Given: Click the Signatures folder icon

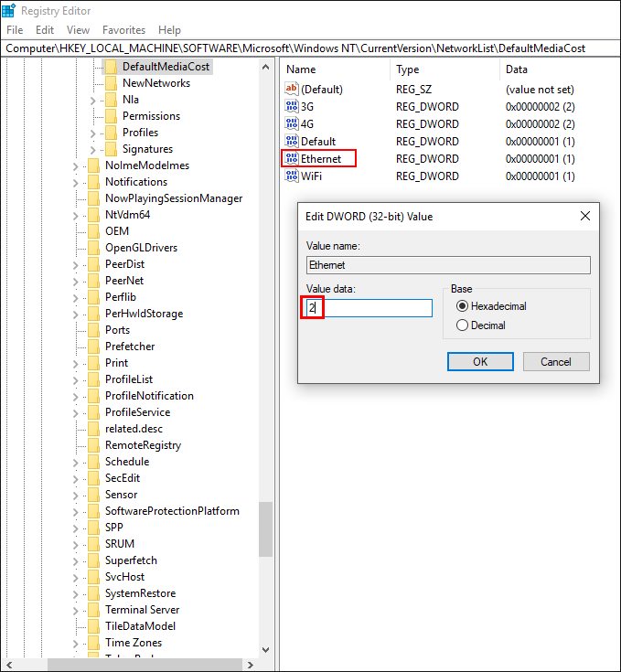Looking at the screenshot, I should pos(111,149).
